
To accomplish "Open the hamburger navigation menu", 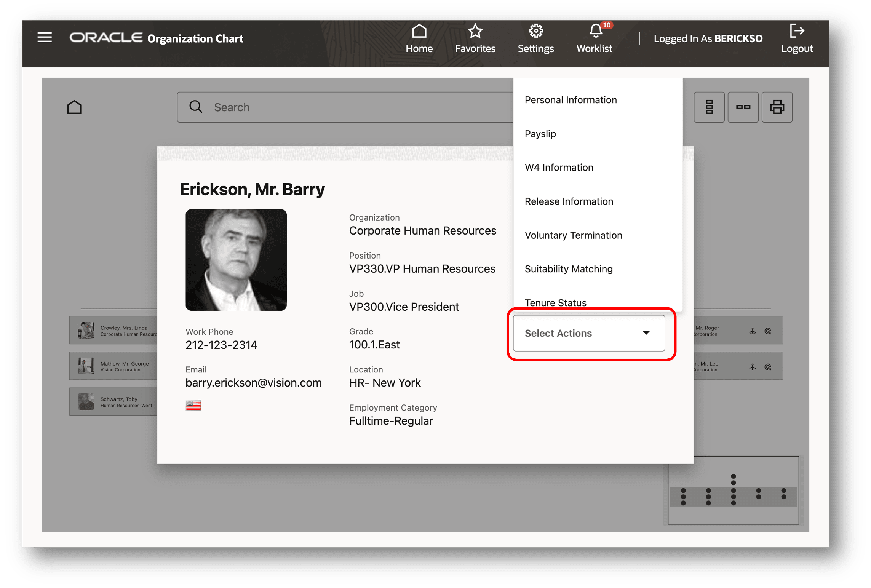I will tap(45, 37).
